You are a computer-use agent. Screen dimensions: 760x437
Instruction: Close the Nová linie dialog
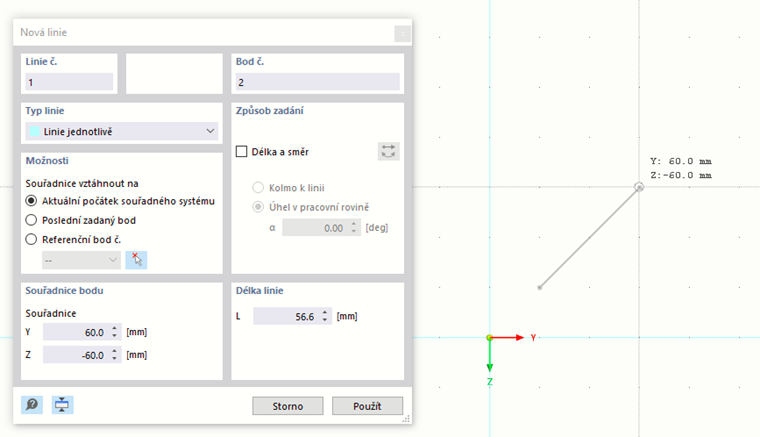(x=402, y=33)
